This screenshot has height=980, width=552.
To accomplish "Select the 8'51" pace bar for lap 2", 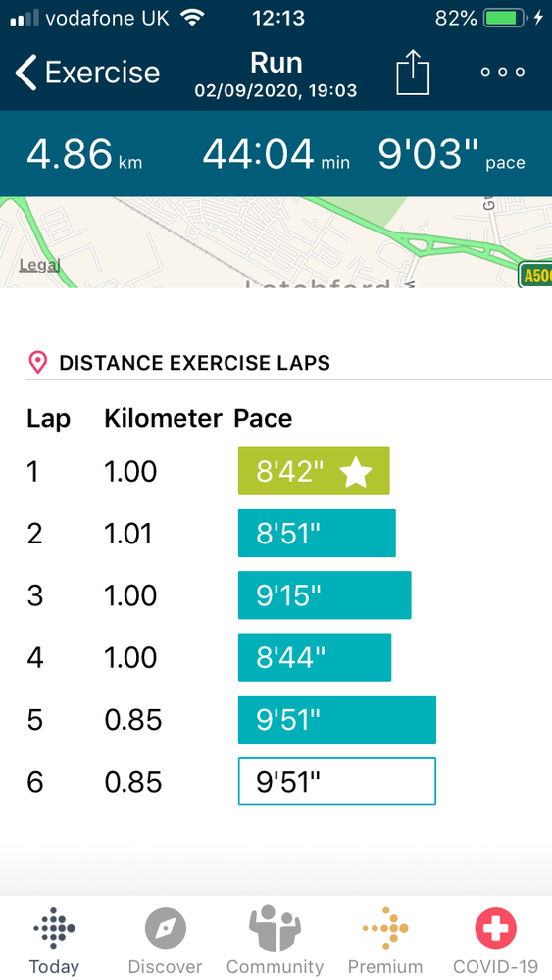I will coord(317,533).
